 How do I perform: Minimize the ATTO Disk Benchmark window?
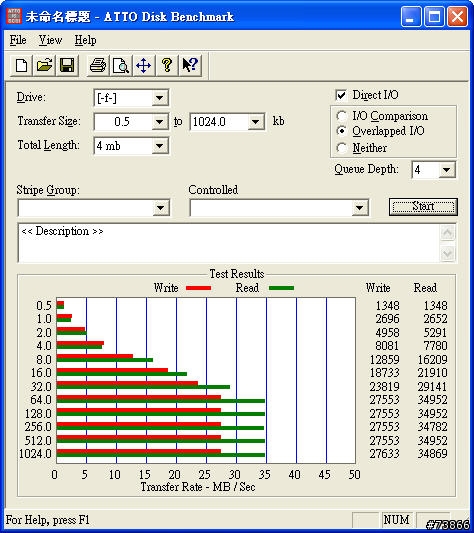tap(411, 16)
